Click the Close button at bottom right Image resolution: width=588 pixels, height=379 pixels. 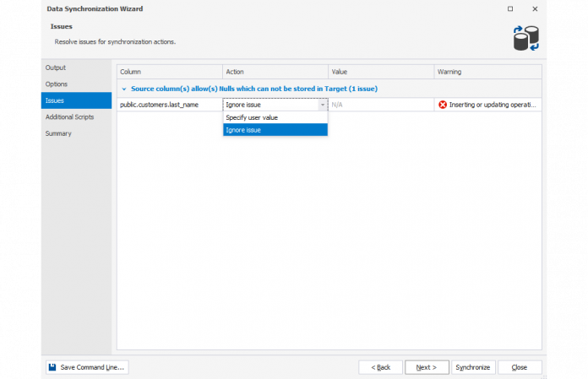pos(520,367)
